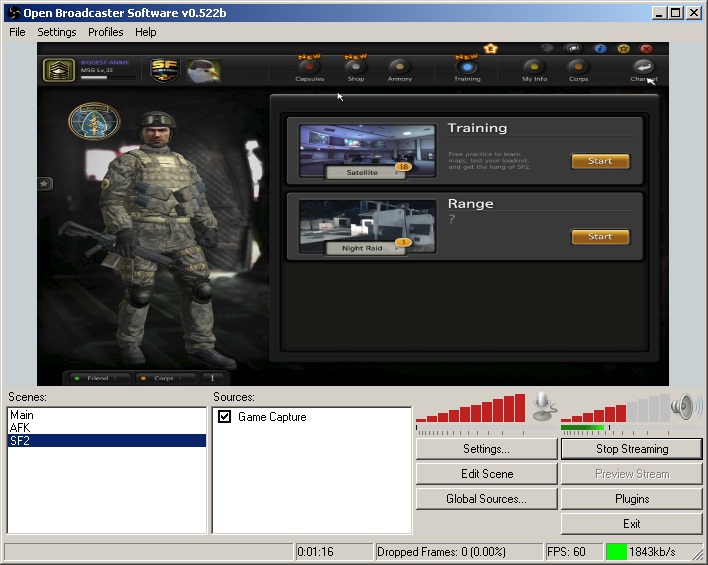Select the Training mode icon
708x565 pixels.
point(467,70)
